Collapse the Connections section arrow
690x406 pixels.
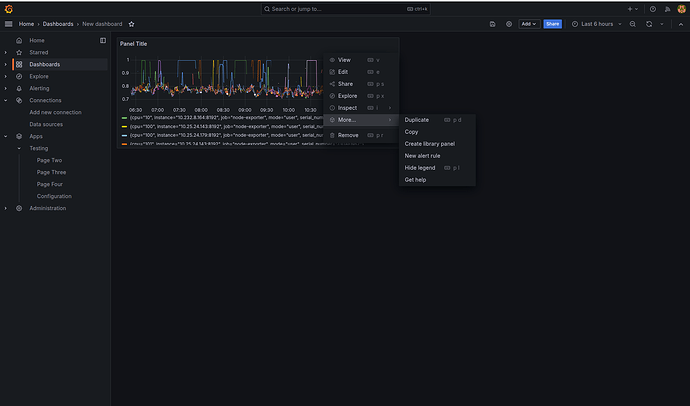coord(6,100)
